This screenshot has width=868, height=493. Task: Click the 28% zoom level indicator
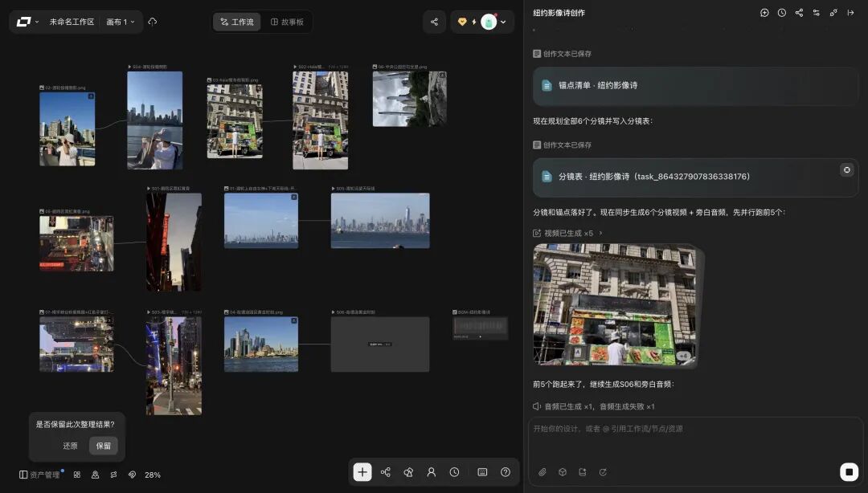coord(153,475)
